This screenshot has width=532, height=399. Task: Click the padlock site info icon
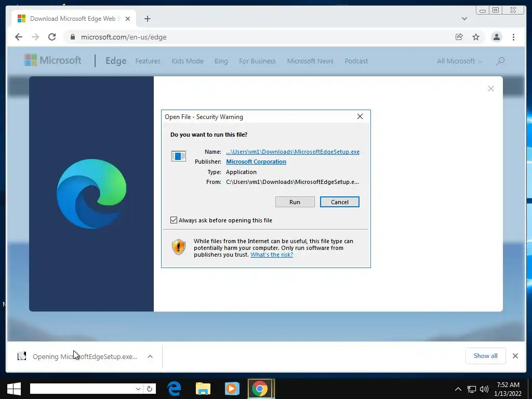pyautogui.click(x=72, y=37)
